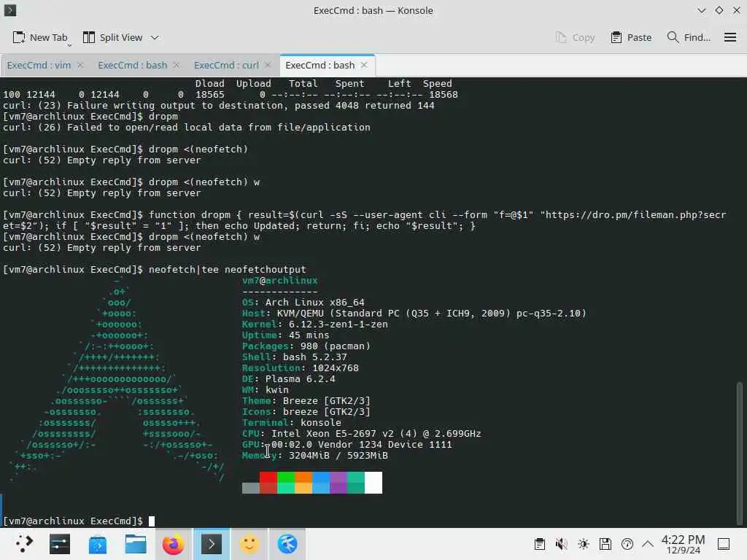Click the vm7@archlinux neofetch title

(279, 281)
